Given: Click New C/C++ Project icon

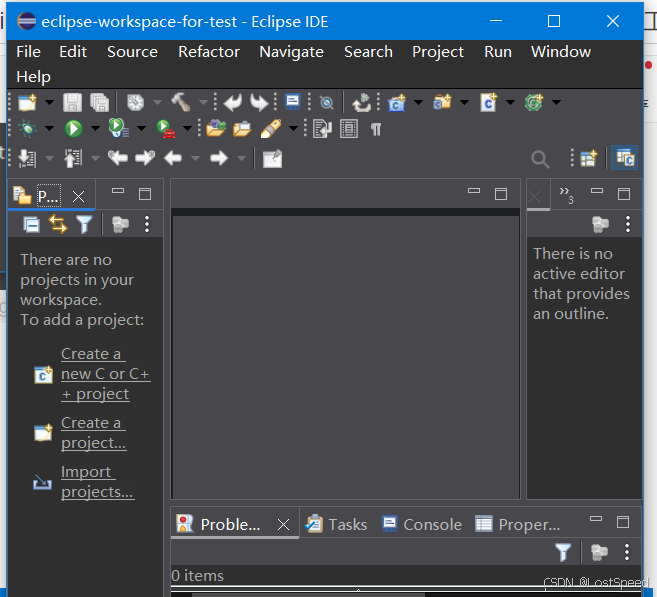Looking at the screenshot, I should coord(397,103).
